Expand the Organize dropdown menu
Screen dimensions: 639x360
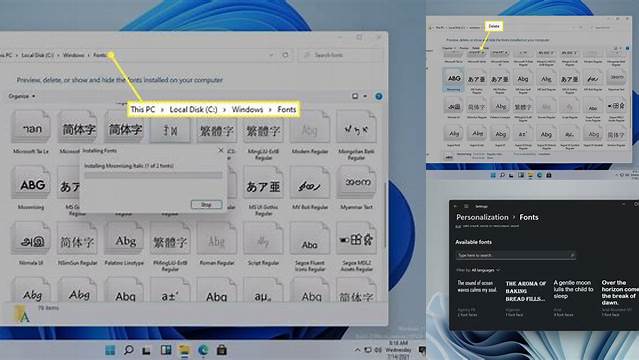point(22,96)
